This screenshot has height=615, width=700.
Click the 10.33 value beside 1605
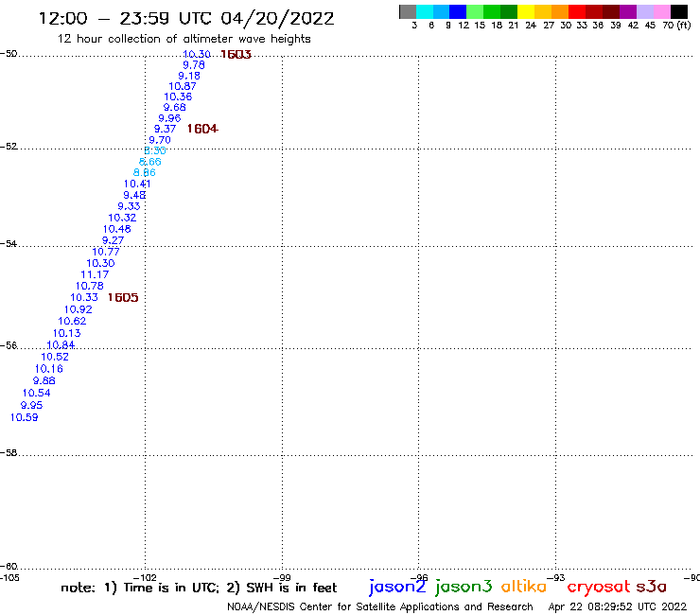pyautogui.click(x=84, y=298)
